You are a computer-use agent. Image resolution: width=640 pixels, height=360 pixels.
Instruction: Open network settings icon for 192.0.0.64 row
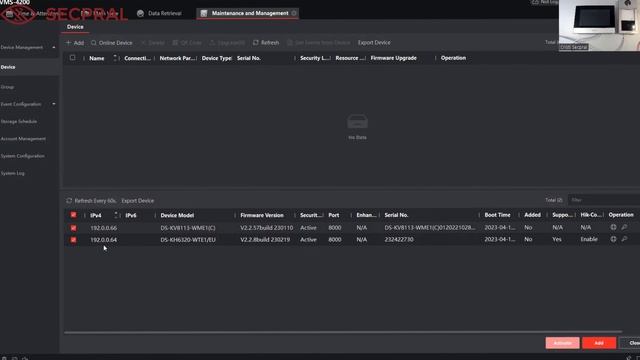pyautogui.click(x=613, y=239)
